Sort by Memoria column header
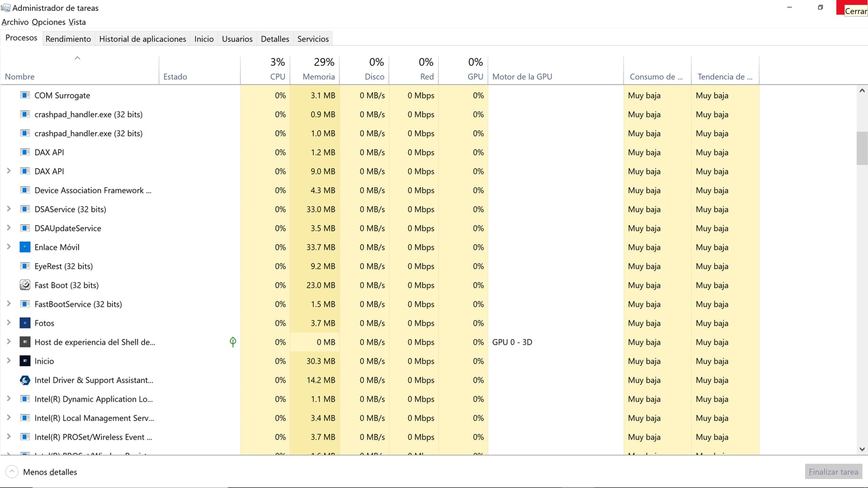868x488 pixels. 315,70
